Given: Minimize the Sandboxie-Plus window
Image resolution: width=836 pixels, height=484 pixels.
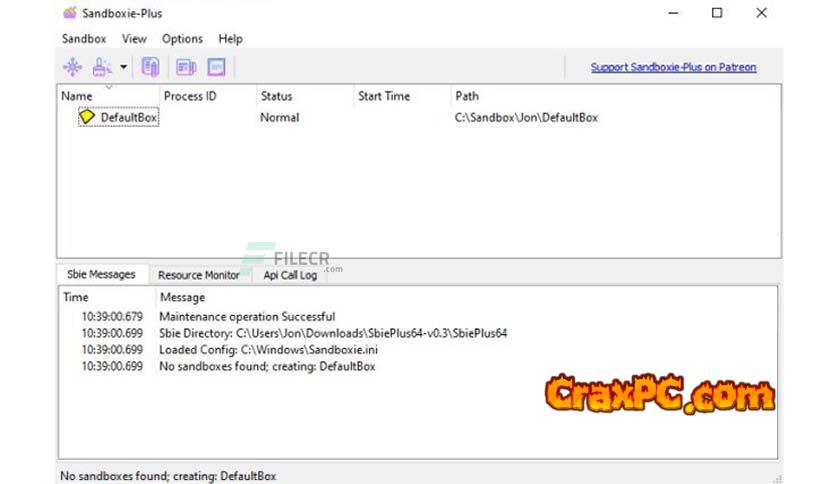Looking at the screenshot, I should click(x=673, y=13).
